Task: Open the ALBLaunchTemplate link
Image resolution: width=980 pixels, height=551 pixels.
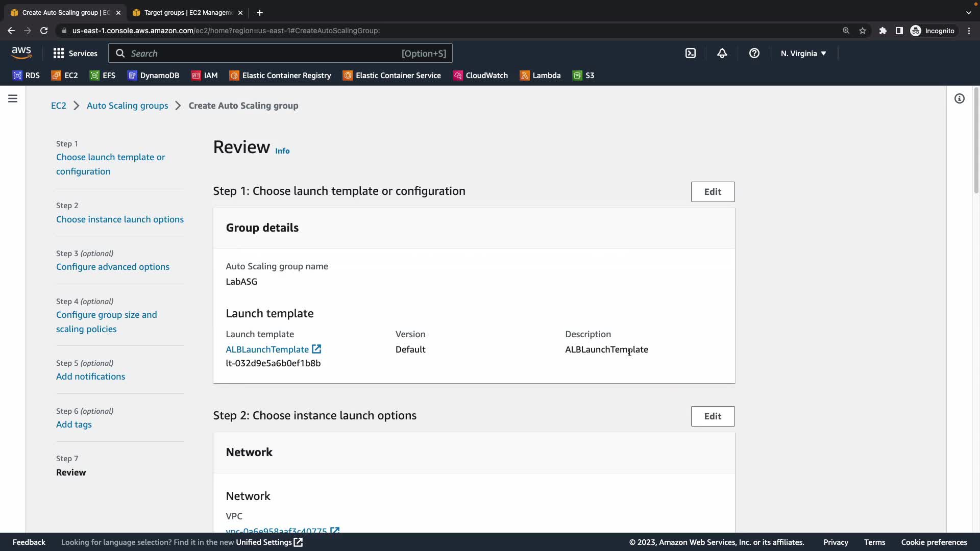Action: point(267,349)
